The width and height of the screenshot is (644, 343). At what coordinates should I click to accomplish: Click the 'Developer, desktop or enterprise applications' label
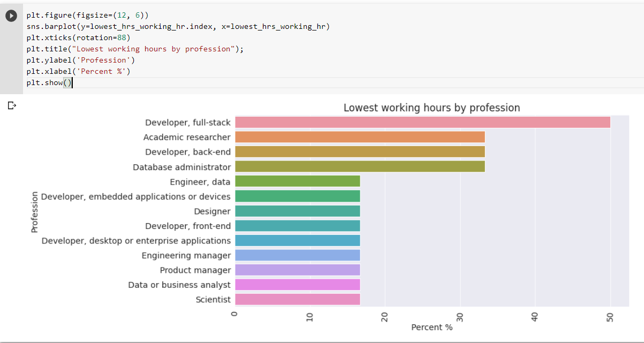click(137, 240)
